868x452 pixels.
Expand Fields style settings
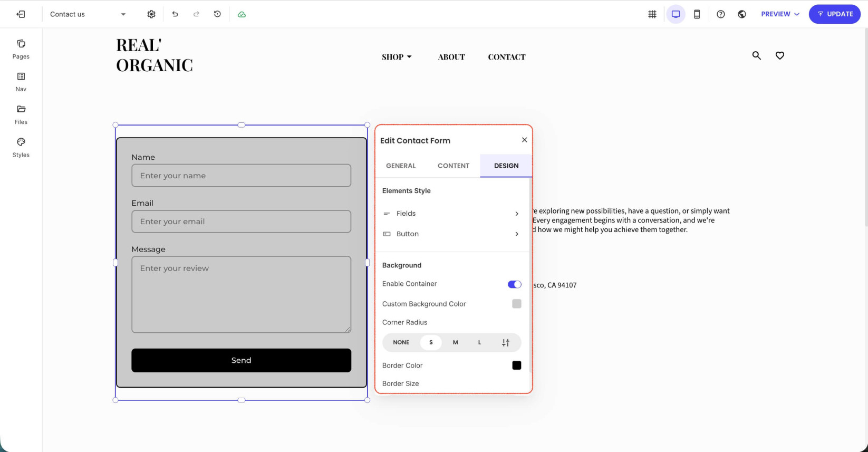point(451,214)
